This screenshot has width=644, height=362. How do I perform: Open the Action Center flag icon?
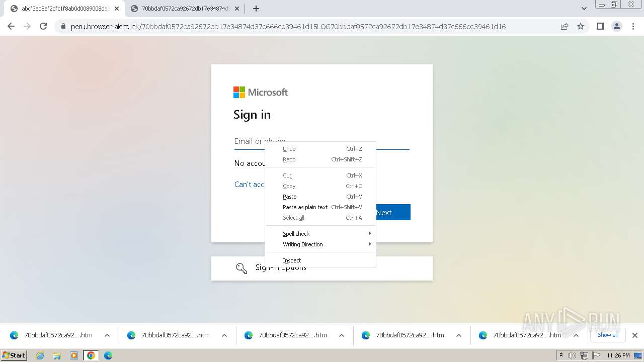tap(596, 355)
